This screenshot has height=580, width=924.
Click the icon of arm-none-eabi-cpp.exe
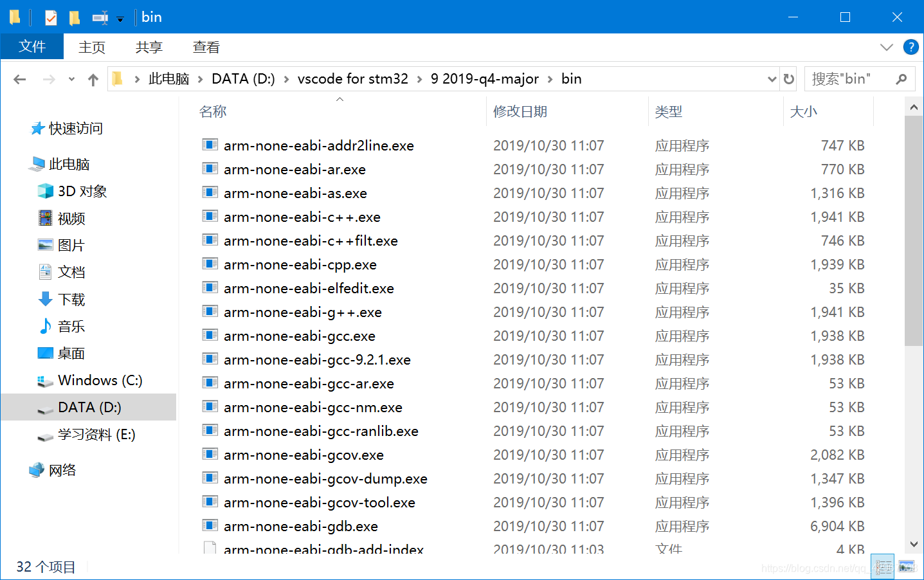click(210, 264)
